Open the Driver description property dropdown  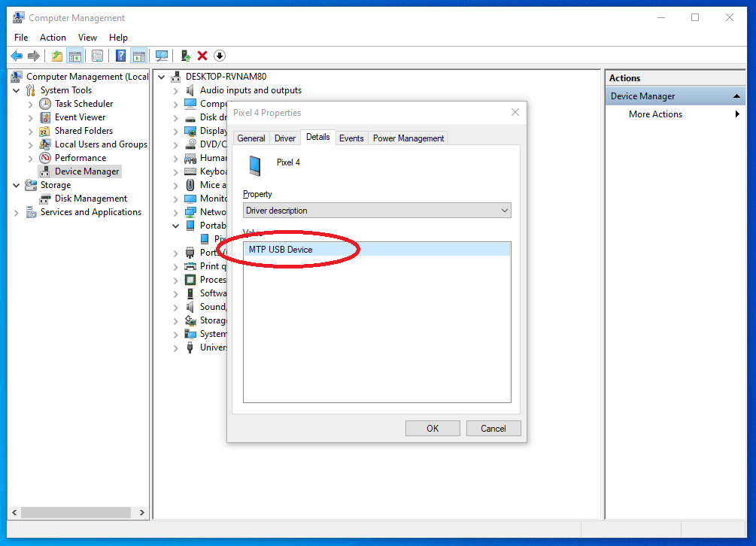377,211
